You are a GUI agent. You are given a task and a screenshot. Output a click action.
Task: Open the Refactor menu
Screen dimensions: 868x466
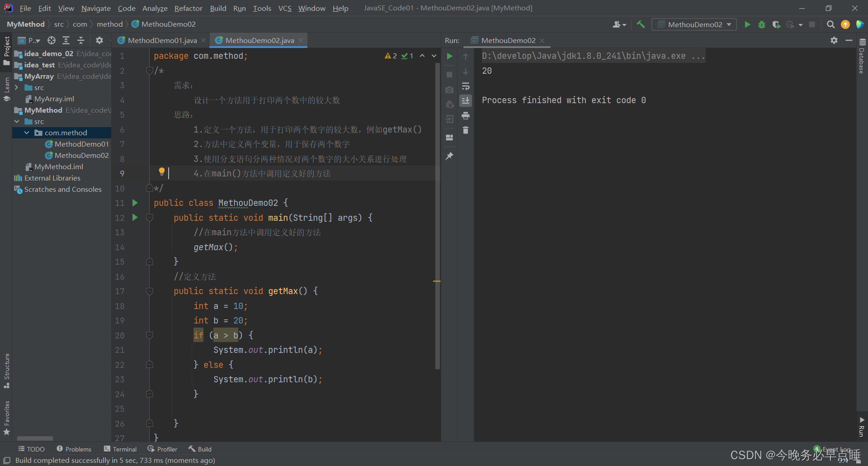tap(188, 8)
